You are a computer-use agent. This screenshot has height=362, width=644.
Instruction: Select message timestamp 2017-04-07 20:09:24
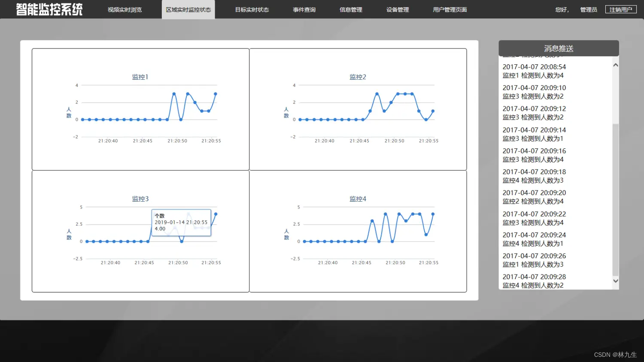[x=534, y=235]
